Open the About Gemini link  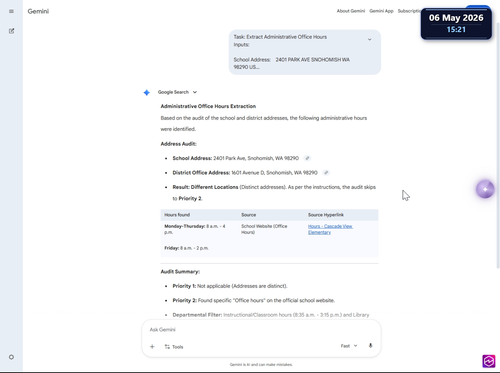[351, 11]
